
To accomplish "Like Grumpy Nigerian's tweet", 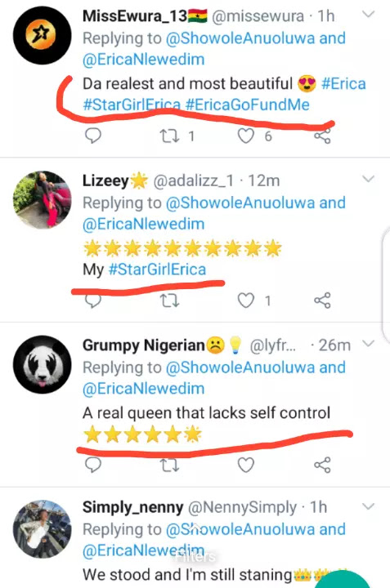I will tap(246, 465).
